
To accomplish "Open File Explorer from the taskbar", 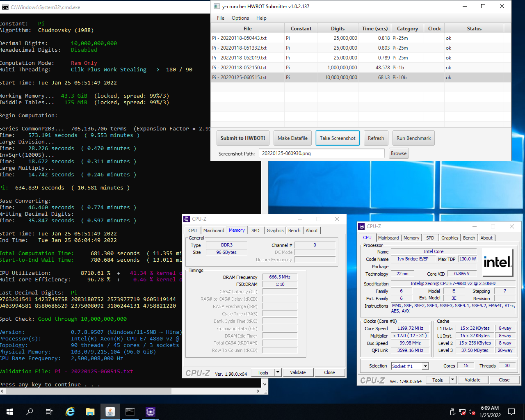I will (x=90, y=412).
